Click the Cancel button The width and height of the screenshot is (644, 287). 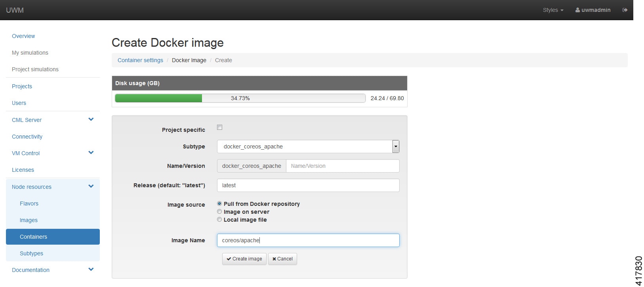coord(282,259)
